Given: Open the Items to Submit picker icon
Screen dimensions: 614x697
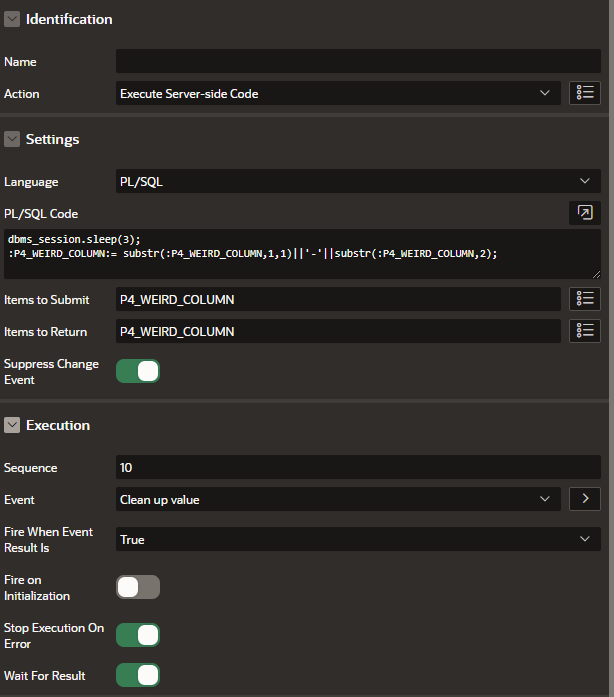Looking at the screenshot, I should click(x=585, y=299).
